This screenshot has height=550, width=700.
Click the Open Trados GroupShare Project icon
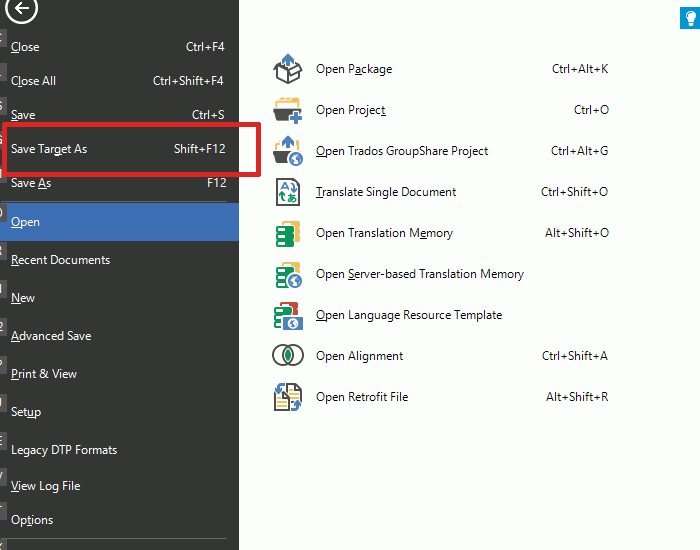pyautogui.click(x=288, y=151)
